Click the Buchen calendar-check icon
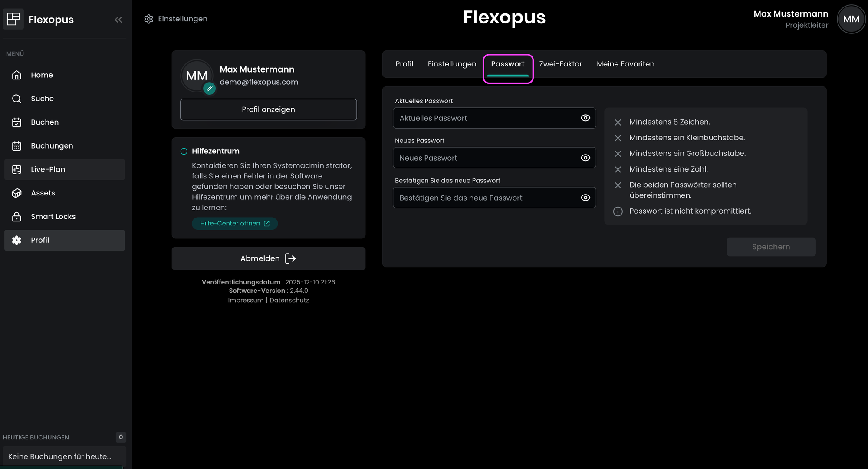868x469 pixels. tap(16, 122)
